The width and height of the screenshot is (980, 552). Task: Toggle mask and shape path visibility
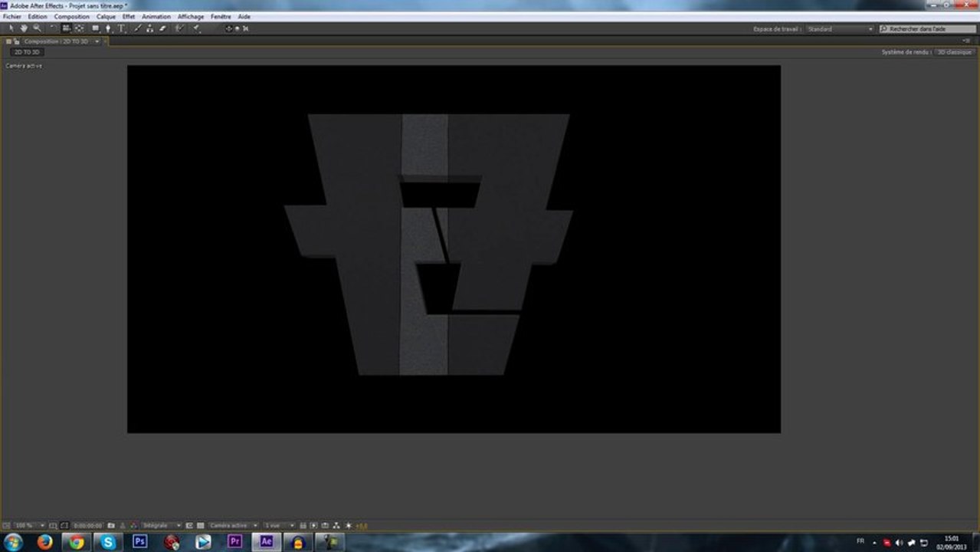click(x=64, y=525)
